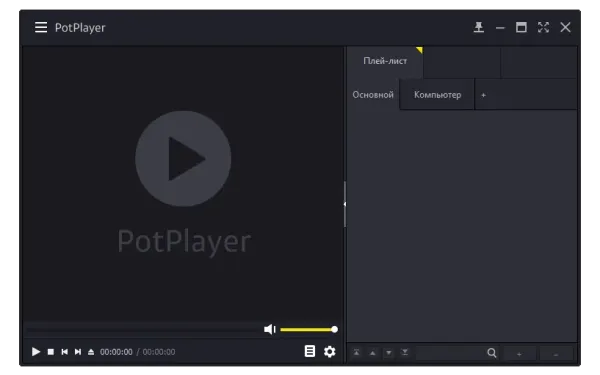Click the PotPlayer title text
600x375 pixels.
(80, 28)
